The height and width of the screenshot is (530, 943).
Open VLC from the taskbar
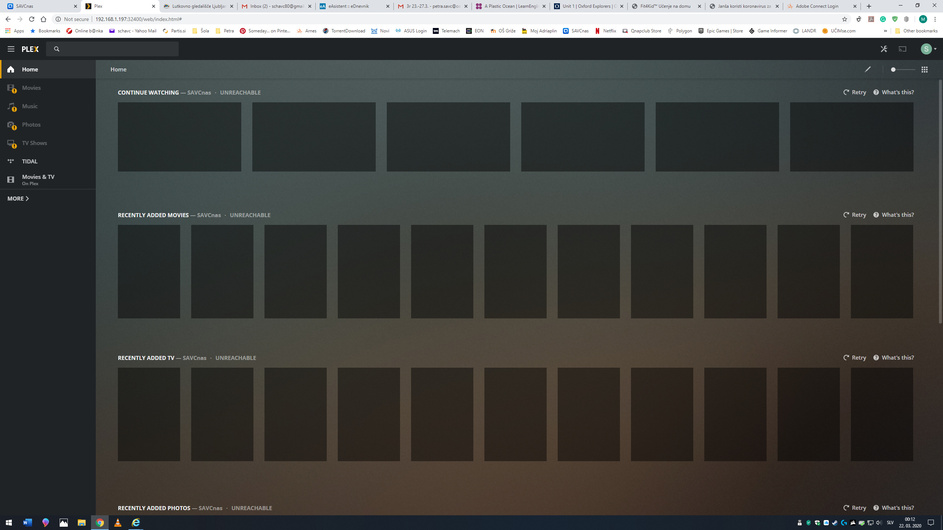(117, 523)
